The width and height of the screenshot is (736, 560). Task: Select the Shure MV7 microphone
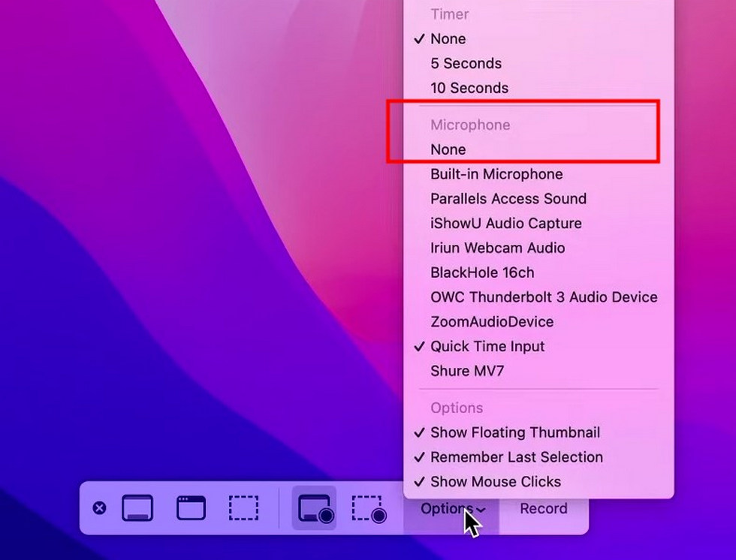point(478,371)
